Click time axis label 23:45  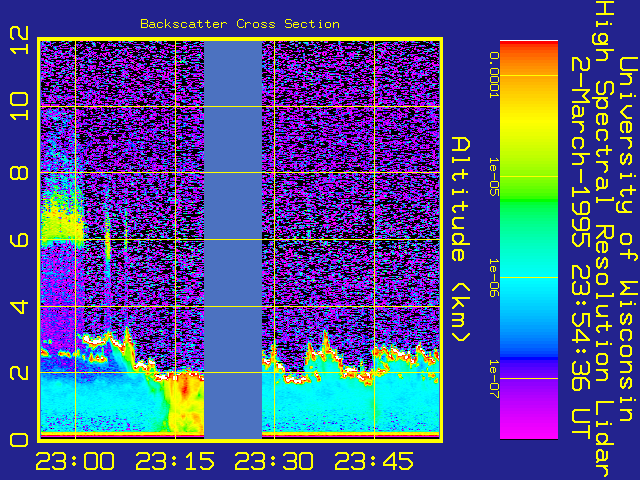tap(374, 461)
